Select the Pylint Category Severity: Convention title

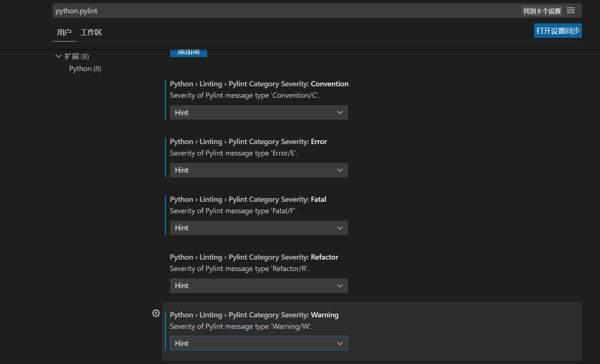(x=259, y=84)
